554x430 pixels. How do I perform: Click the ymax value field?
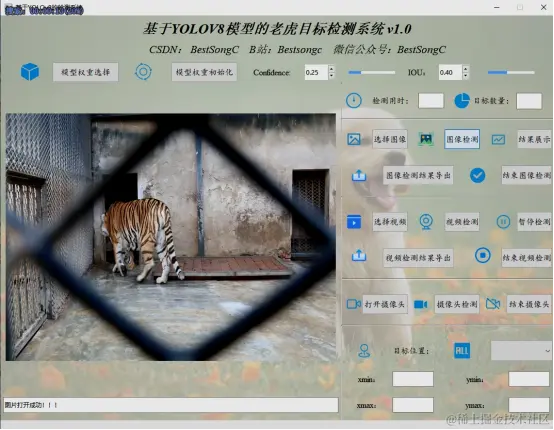pyautogui.click(x=529, y=405)
